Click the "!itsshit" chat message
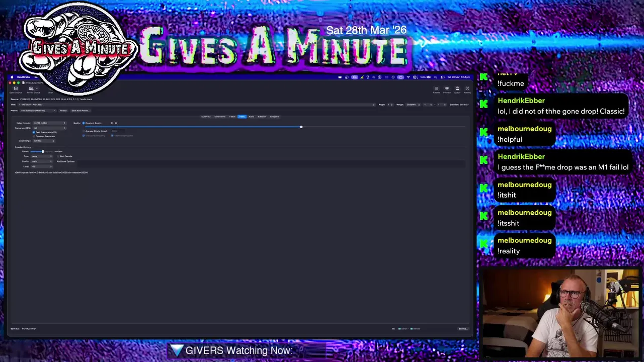This screenshot has width=644, height=362. pos(508,223)
